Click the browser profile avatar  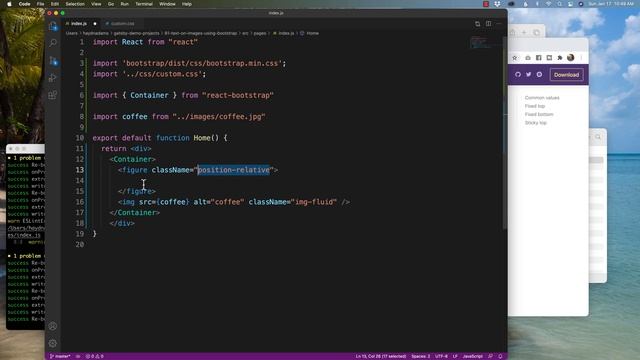click(x=571, y=58)
